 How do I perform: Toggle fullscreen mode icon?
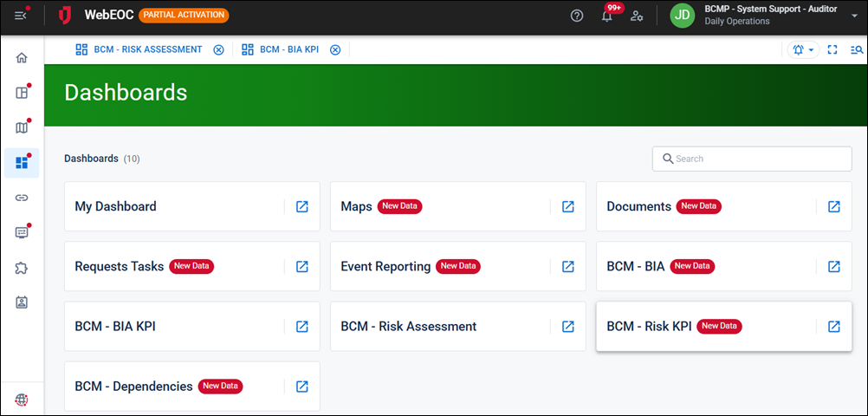click(832, 50)
